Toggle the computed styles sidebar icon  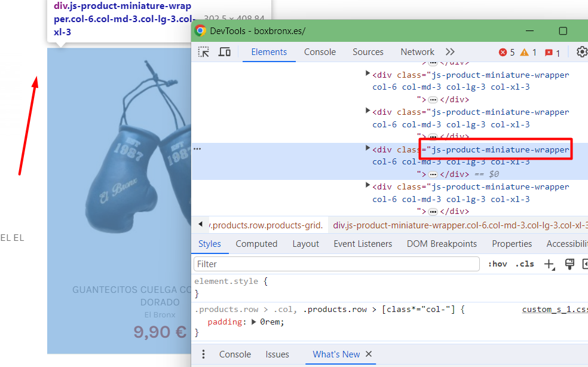pos(585,264)
